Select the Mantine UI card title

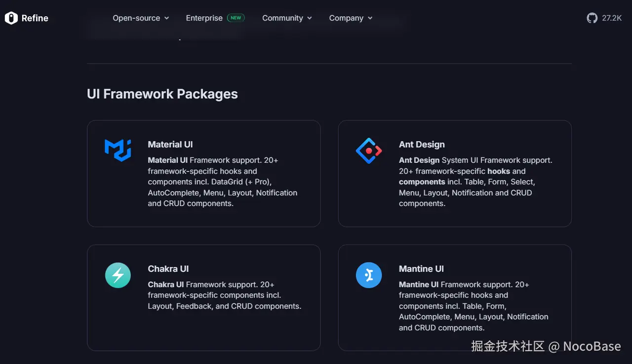tap(421, 269)
